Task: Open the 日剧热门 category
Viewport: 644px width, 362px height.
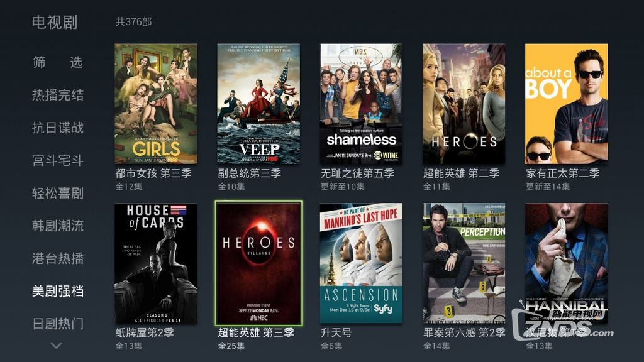Action: [x=58, y=324]
